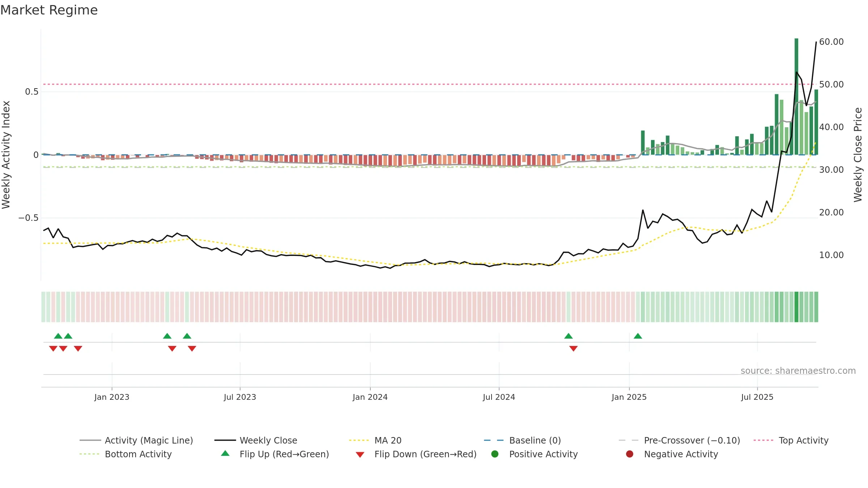Toggle the Activity (Magic Line) legend entry

click(x=136, y=440)
